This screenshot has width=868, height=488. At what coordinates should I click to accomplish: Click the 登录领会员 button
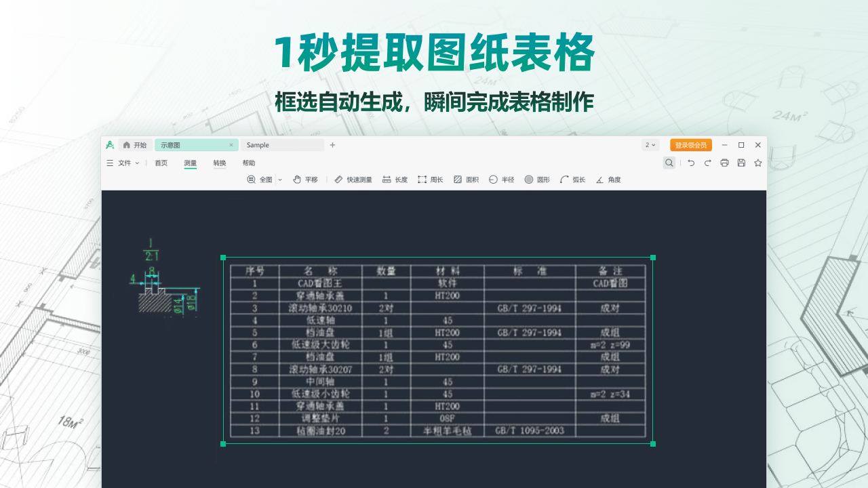tap(691, 145)
